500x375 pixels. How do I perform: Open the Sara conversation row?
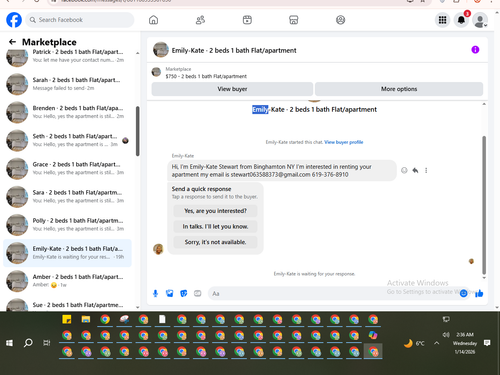68,196
